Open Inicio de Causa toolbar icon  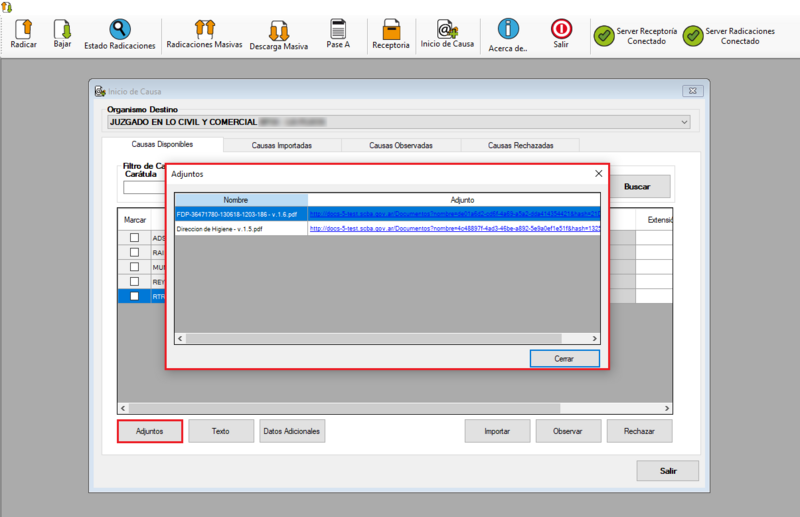coord(447,29)
